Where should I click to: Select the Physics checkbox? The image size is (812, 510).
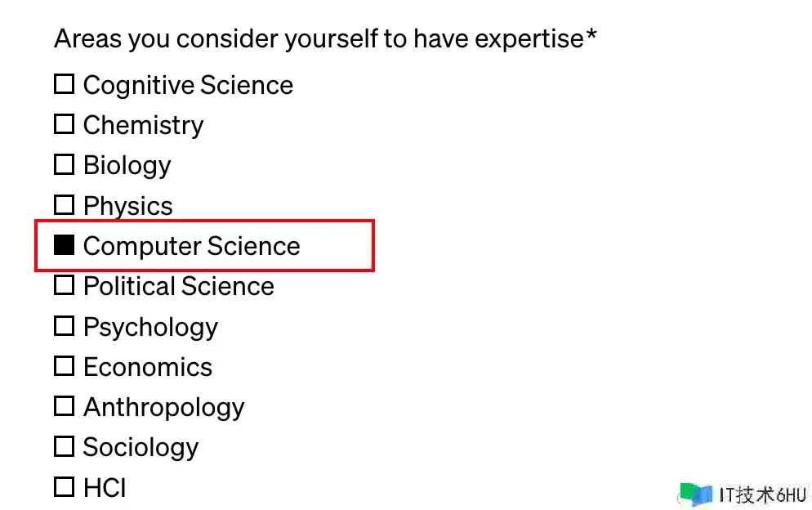coord(64,204)
